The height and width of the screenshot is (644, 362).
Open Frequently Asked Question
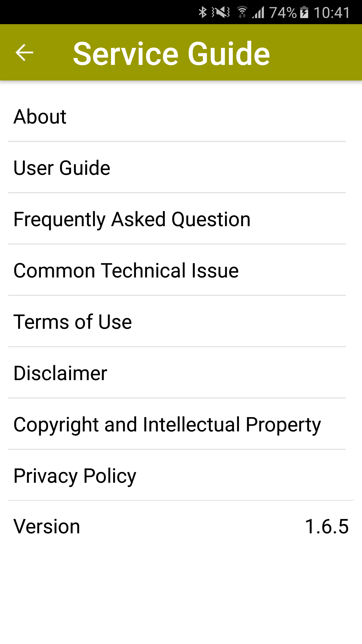click(x=132, y=219)
